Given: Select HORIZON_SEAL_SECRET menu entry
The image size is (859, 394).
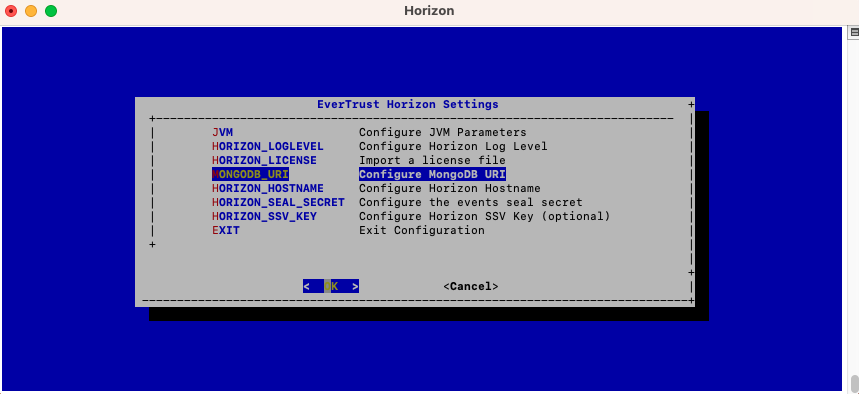Looking at the screenshot, I should pyautogui.click(x=278, y=202).
